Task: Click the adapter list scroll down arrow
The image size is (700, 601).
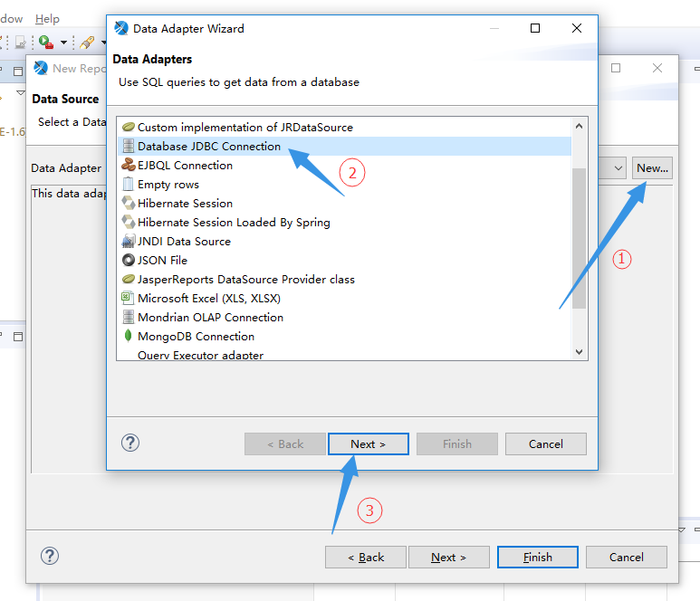Action: [x=579, y=351]
